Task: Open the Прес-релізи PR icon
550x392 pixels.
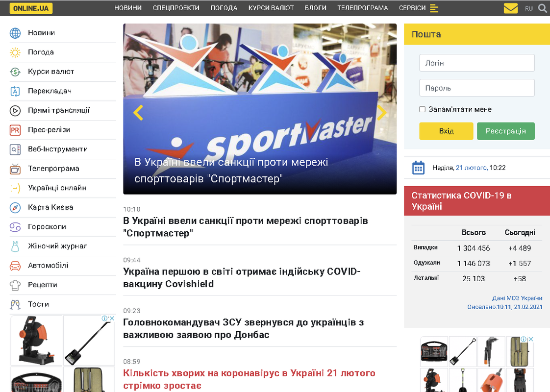Action: pyautogui.click(x=15, y=130)
